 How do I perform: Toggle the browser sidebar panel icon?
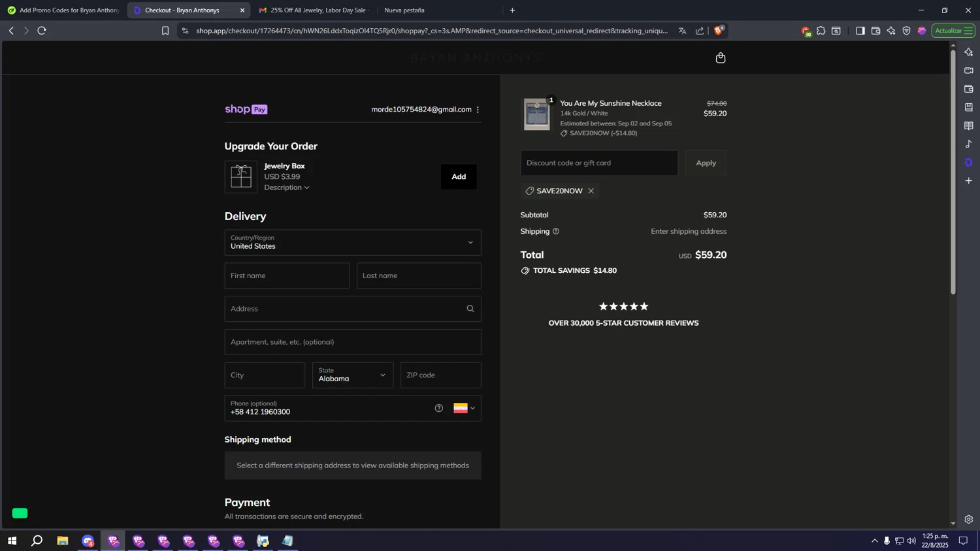860,31
